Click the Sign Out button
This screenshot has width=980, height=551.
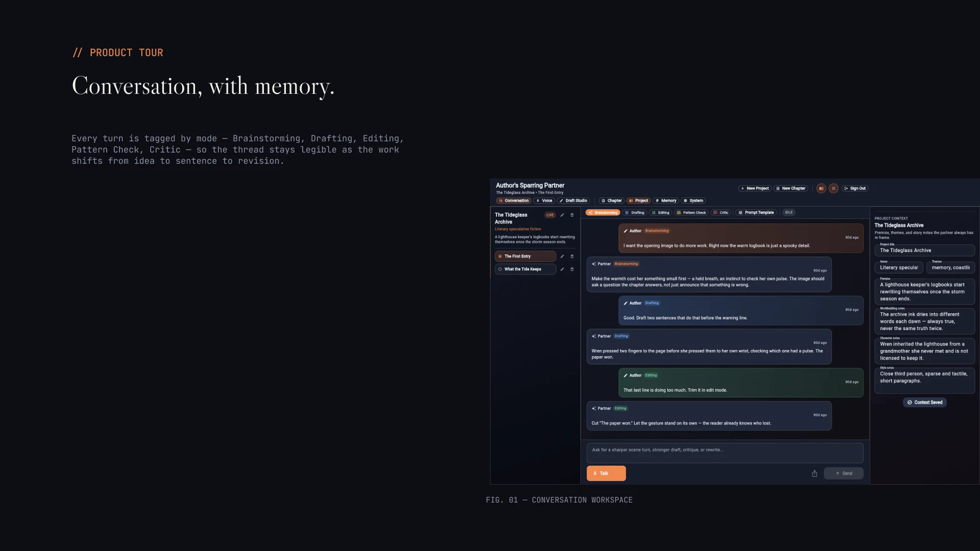(855, 188)
